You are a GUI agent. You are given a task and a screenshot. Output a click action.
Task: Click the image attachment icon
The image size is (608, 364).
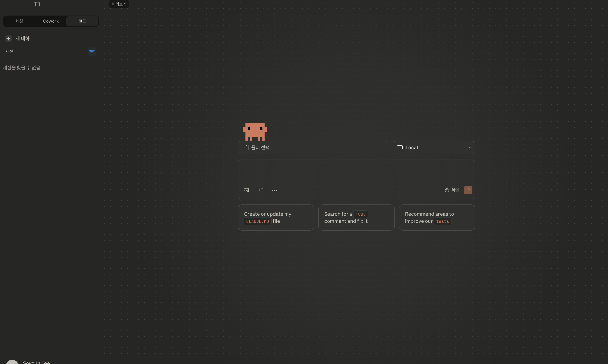pos(246,190)
